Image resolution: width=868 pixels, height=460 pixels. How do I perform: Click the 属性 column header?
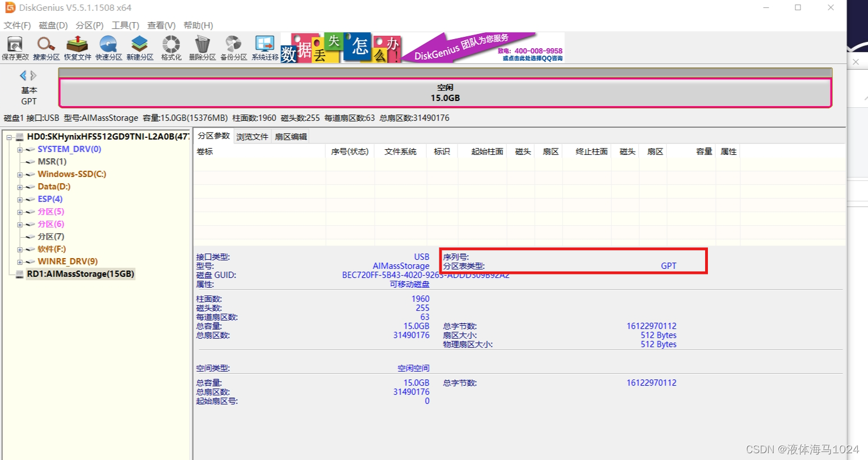coord(728,151)
